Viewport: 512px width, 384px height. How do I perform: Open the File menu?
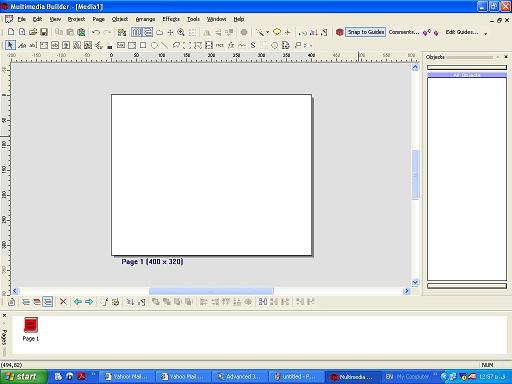pos(22,19)
